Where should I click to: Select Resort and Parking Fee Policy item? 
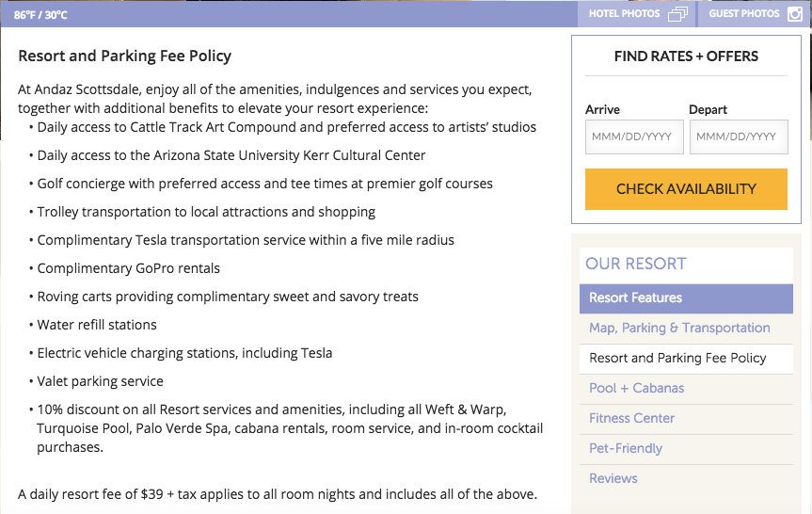pos(677,359)
